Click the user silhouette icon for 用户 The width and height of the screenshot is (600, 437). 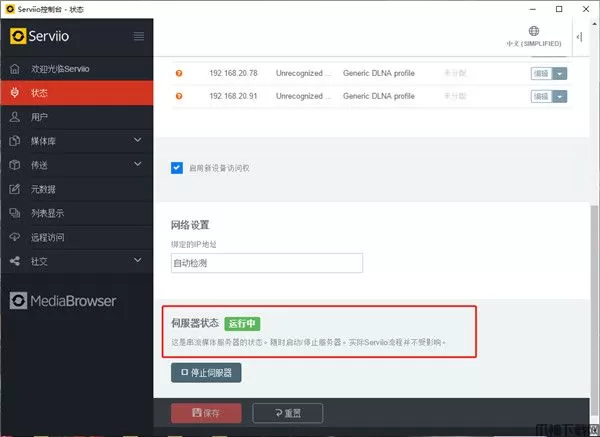tap(15, 117)
